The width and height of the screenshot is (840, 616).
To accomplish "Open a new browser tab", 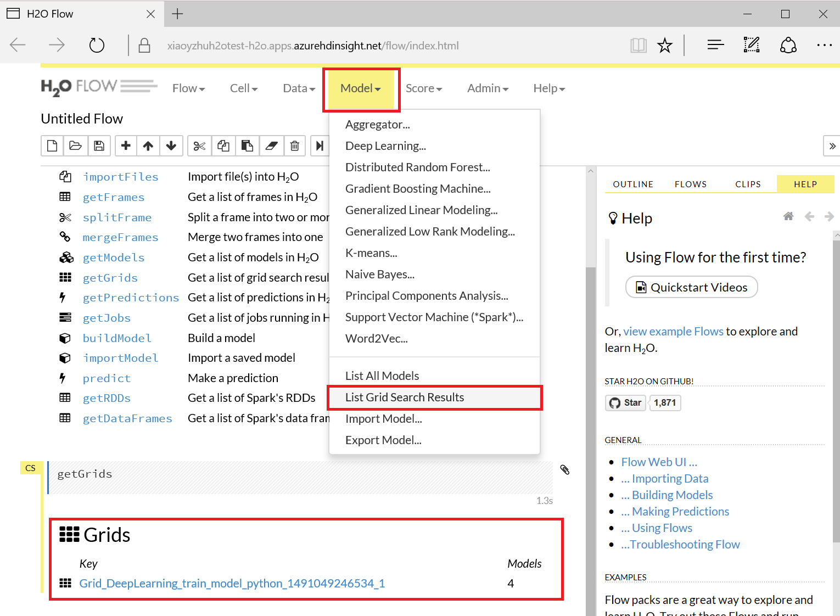I will coord(177,14).
